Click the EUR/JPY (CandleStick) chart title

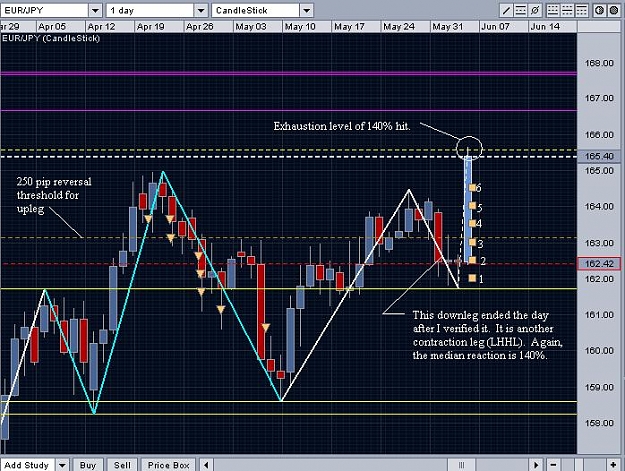(51, 38)
